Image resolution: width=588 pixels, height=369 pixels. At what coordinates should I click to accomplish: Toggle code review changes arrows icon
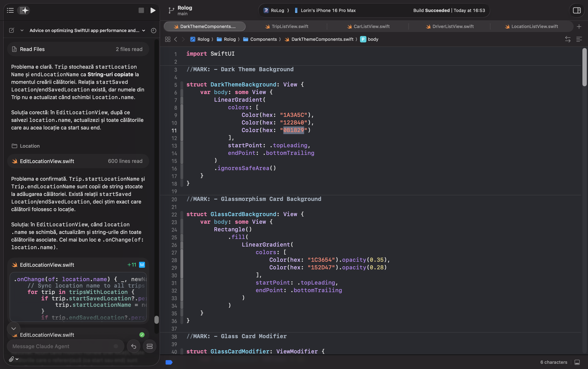(x=568, y=39)
